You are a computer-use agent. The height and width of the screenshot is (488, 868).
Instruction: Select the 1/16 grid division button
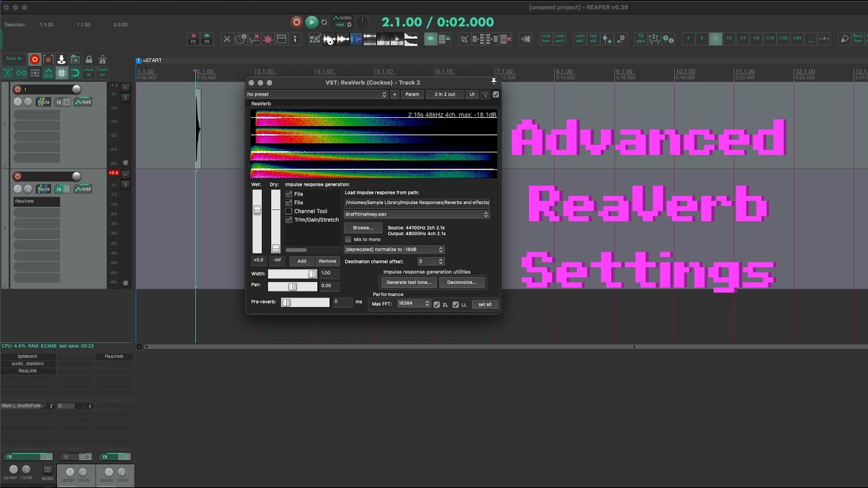tap(770, 39)
